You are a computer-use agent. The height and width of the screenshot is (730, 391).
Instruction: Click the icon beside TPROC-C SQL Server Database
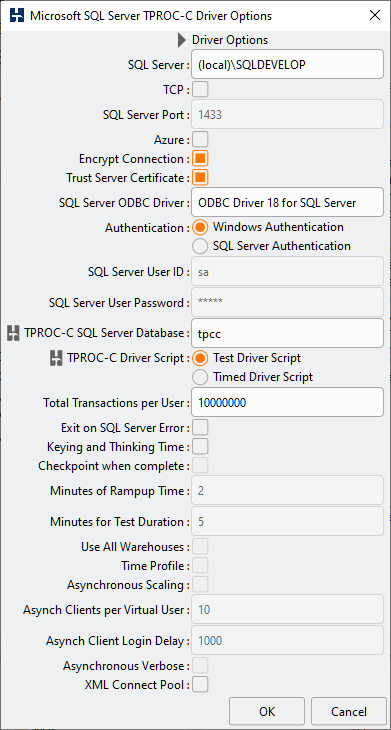(x=13, y=333)
